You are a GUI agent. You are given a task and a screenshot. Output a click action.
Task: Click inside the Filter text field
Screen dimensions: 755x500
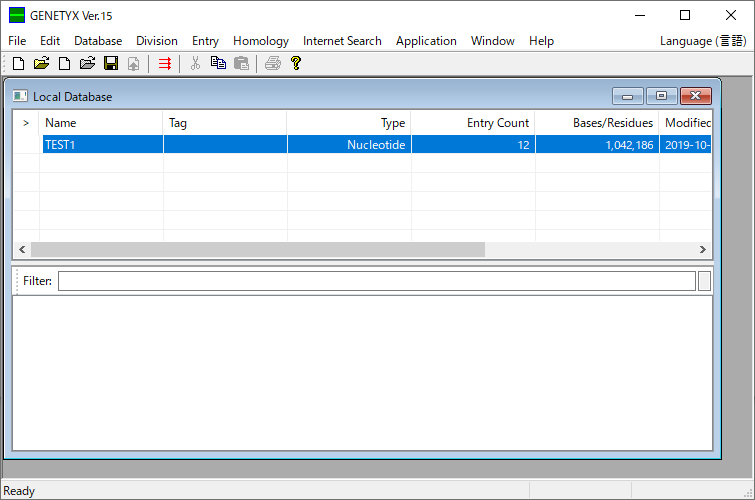click(x=376, y=281)
